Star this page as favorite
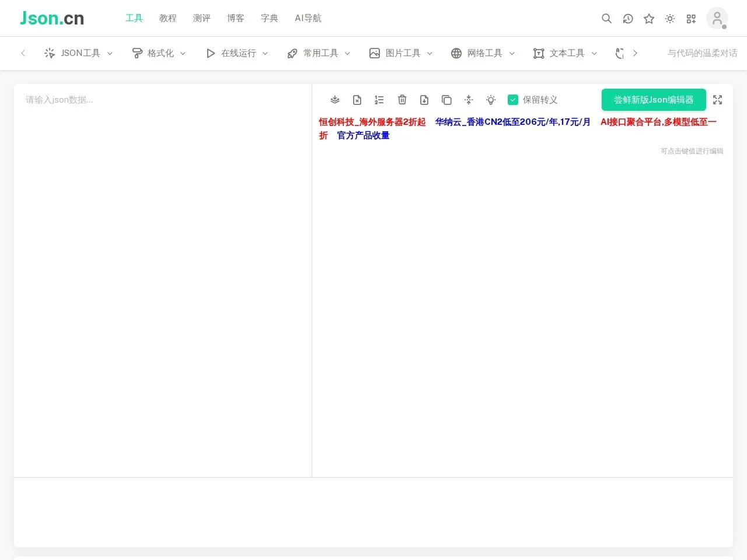The image size is (747, 560). tap(649, 18)
